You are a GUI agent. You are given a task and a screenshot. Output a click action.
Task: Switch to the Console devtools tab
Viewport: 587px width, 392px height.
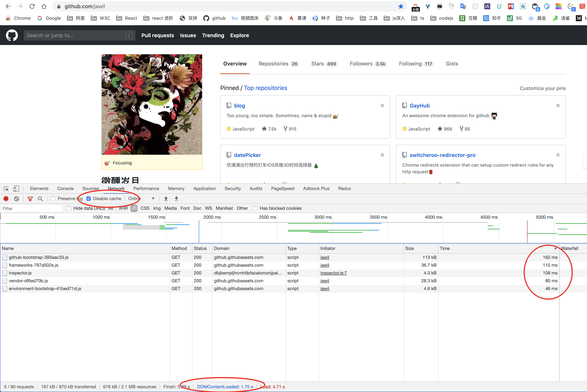65,189
